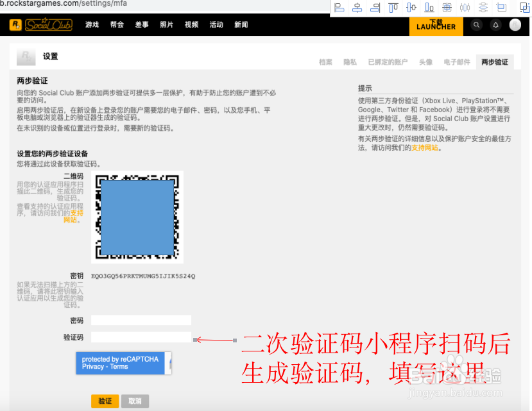The image size is (532, 411).
Task: Open the 差事 menu item
Action: pos(142,25)
